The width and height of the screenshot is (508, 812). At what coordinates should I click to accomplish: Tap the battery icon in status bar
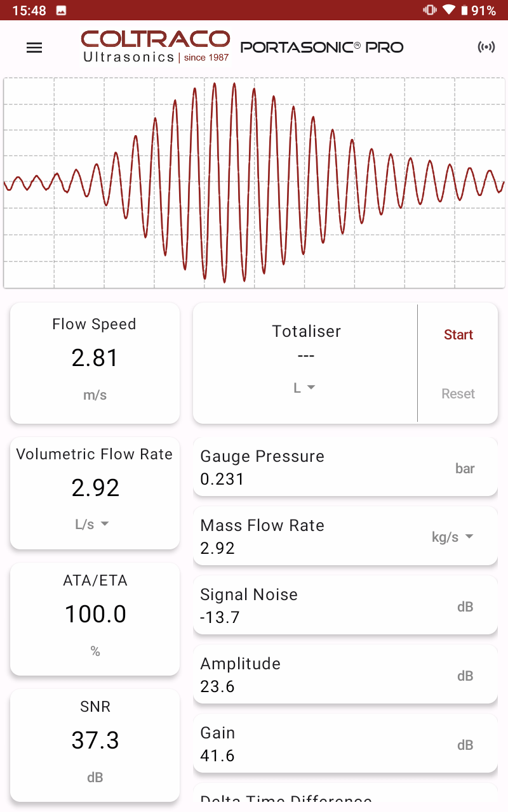tap(464, 10)
